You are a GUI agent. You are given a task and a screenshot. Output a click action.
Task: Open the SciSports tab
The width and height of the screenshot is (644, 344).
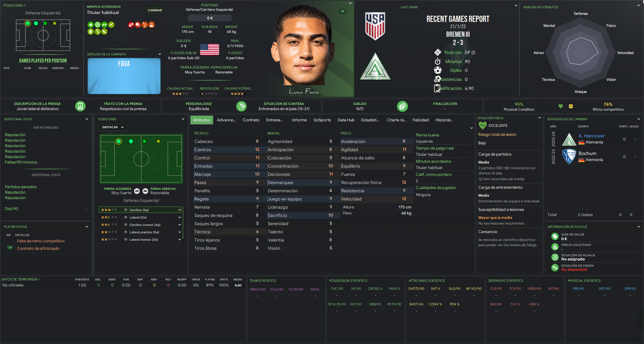[322, 120]
